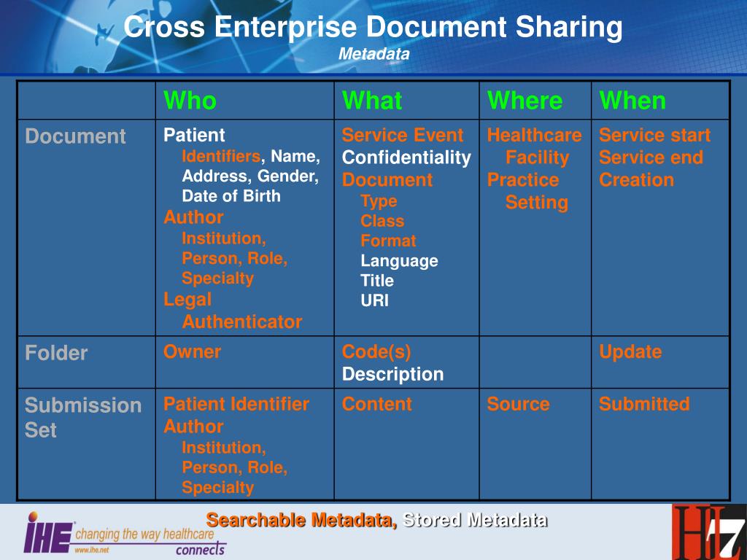The image size is (747, 560).
Task: Click the "Practice" text
Action: coord(523,180)
